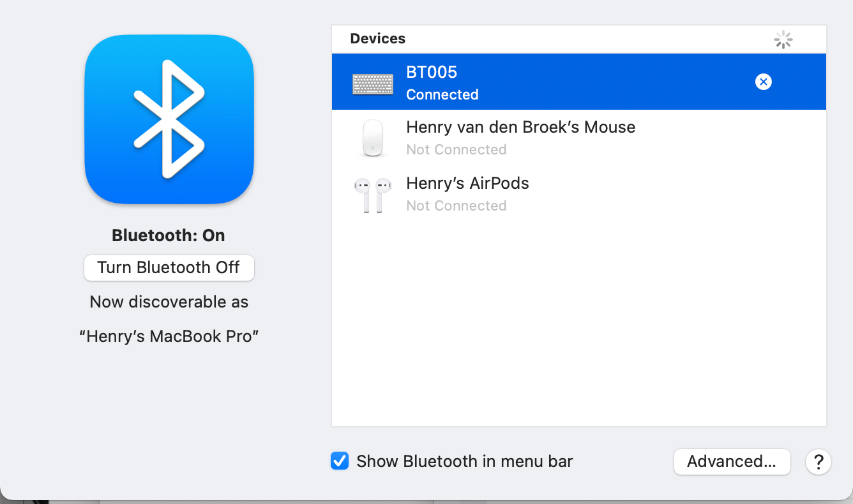Remove BT005 with the X button
The height and width of the screenshot is (504, 853).
[763, 82]
